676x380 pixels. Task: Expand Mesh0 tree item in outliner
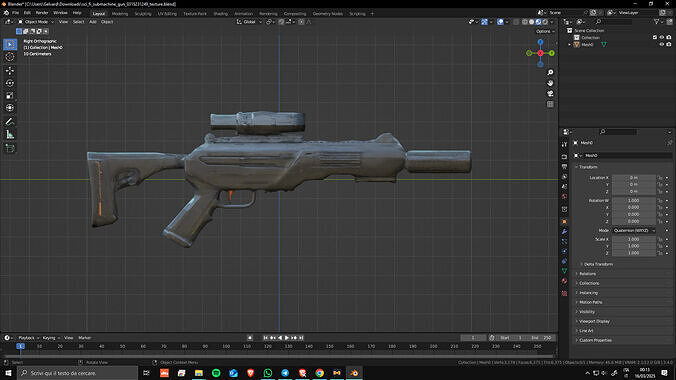pyautogui.click(x=570, y=44)
